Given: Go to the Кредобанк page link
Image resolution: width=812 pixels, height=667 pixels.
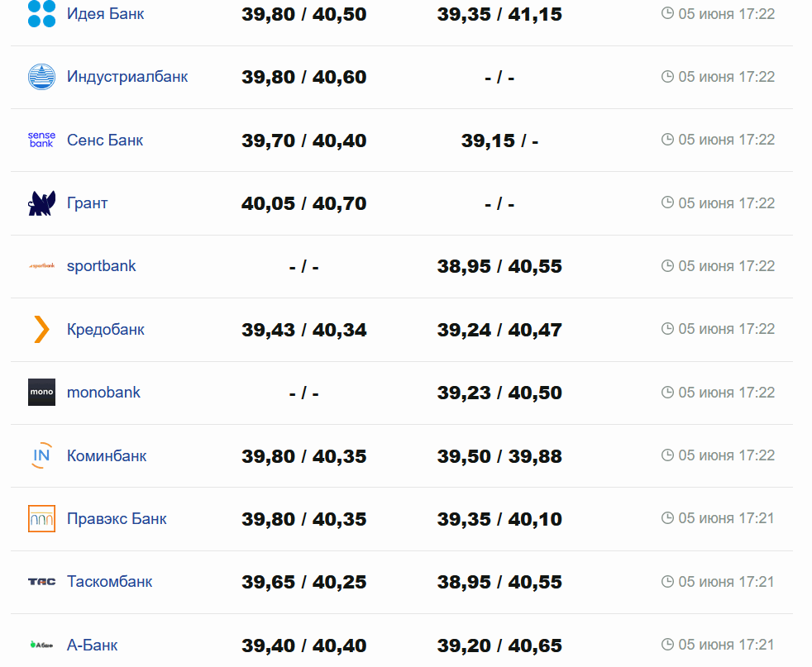Looking at the screenshot, I should point(106,329).
